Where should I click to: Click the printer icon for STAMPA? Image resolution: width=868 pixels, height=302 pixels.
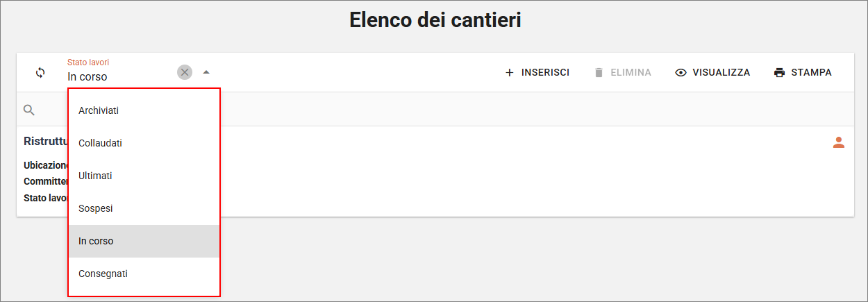coord(779,72)
